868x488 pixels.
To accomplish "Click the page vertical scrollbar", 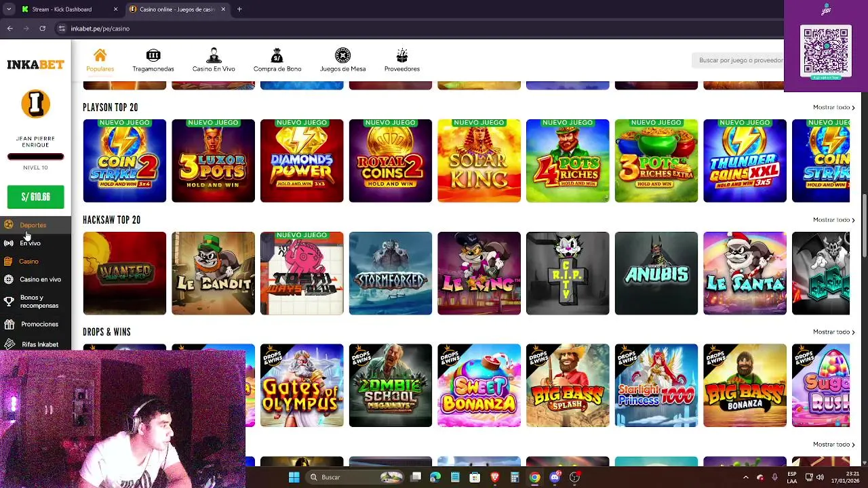I will [864, 226].
